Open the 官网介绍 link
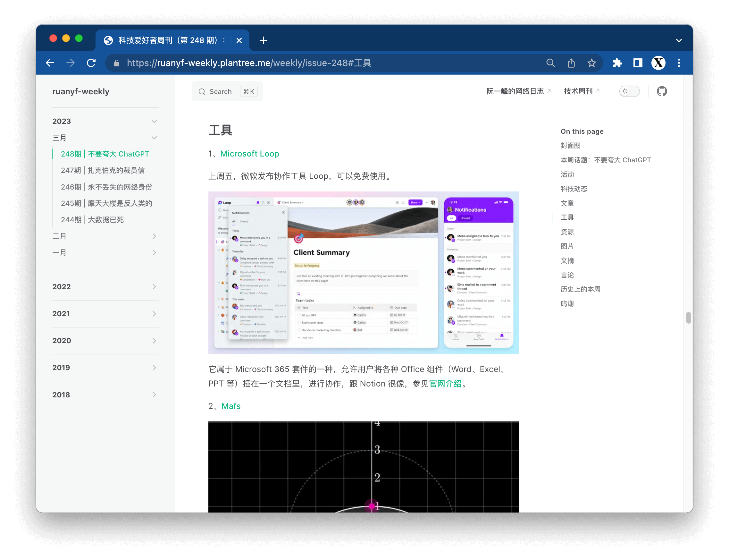The width and height of the screenshot is (729, 560). 445,383
